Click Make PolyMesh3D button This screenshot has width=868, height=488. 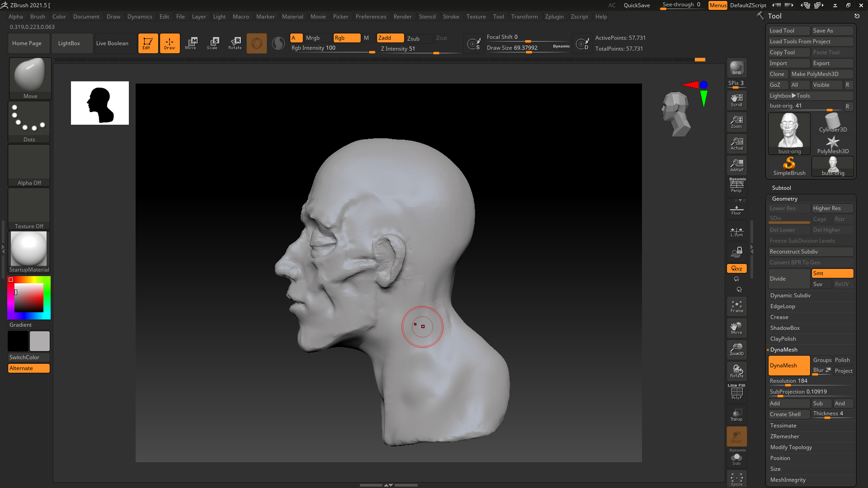coord(821,74)
